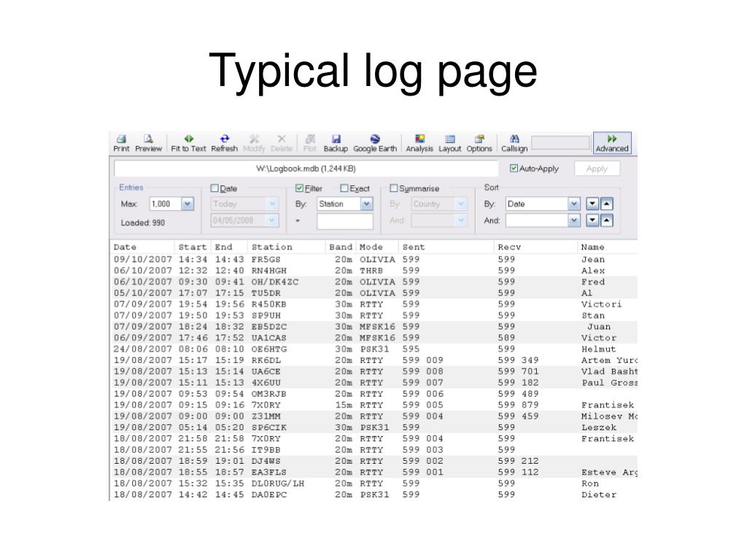Enable the Date checkbox

tap(214, 188)
